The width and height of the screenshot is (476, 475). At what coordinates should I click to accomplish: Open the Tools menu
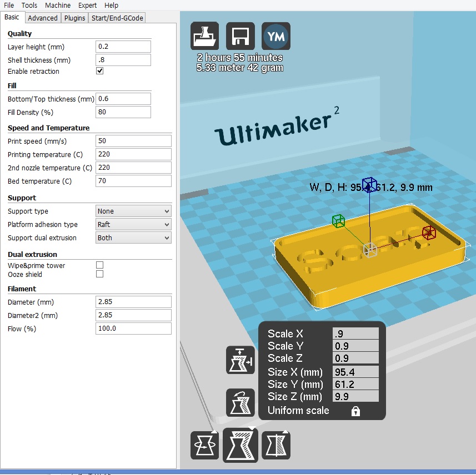pyautogui.click(x=29, y=5)
